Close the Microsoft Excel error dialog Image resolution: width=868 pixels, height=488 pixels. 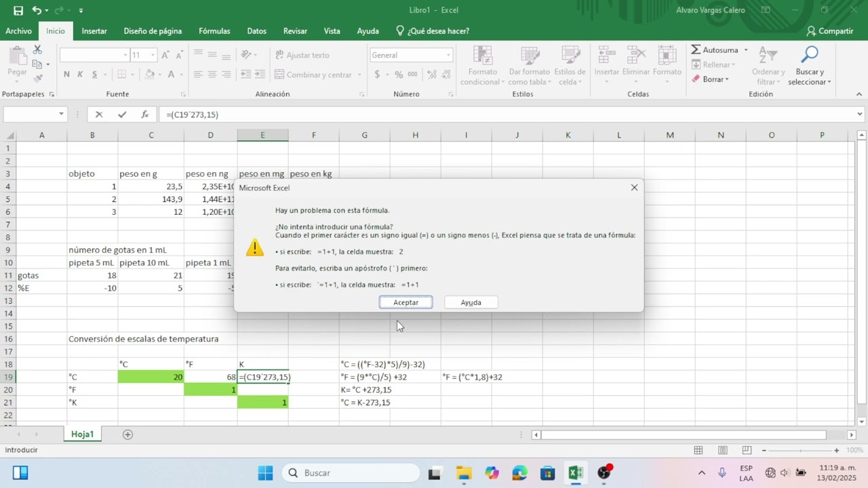point(634,188)
